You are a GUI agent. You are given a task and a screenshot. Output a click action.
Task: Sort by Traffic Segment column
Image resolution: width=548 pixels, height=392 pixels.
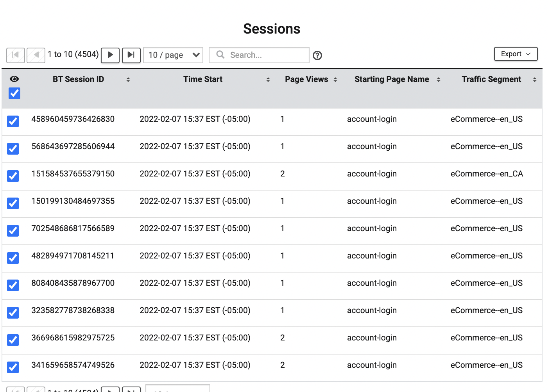pyautogui.click(x=534, y=80)
